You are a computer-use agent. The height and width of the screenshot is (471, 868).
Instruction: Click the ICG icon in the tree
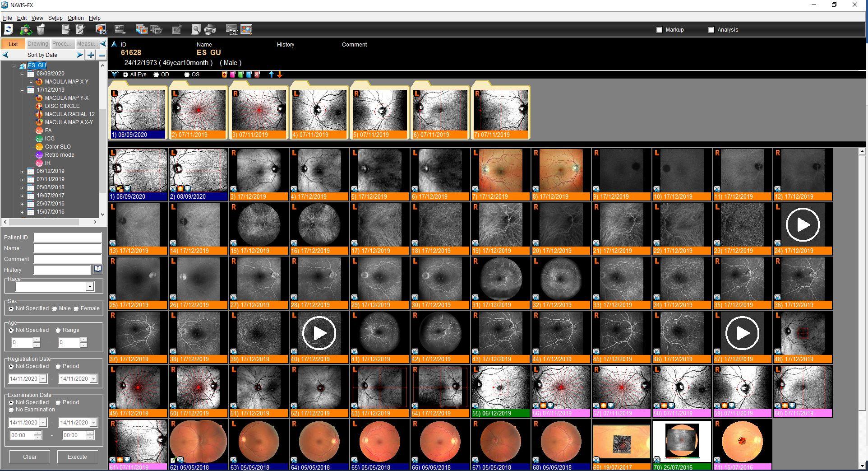[39, 139]
